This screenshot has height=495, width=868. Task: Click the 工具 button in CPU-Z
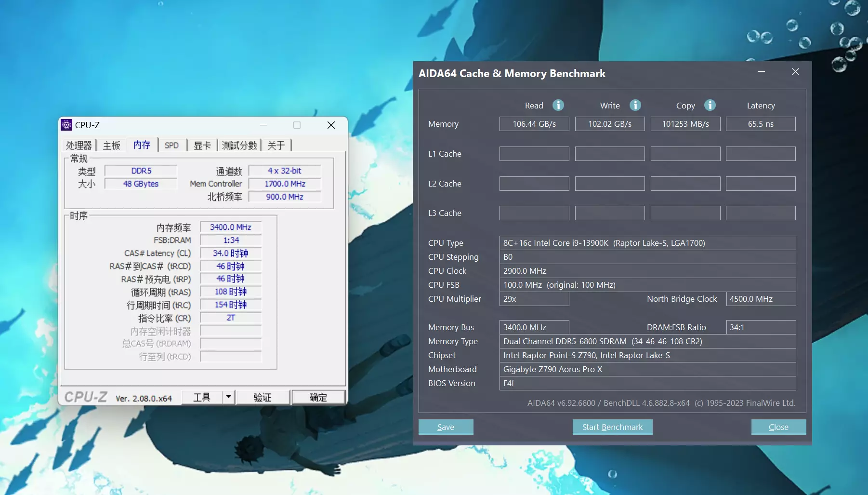(202, 397)
